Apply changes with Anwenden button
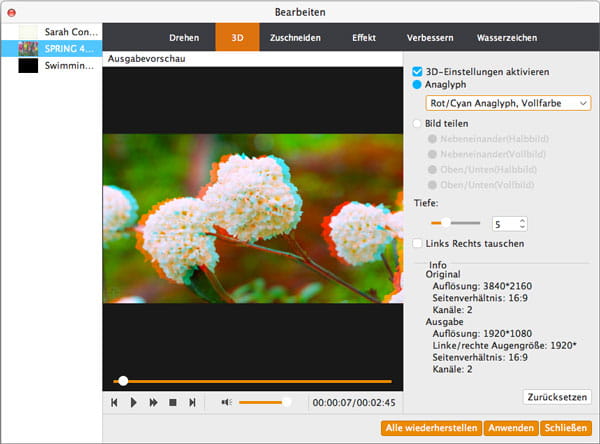600x444 pixels. (x=511, y=428)
